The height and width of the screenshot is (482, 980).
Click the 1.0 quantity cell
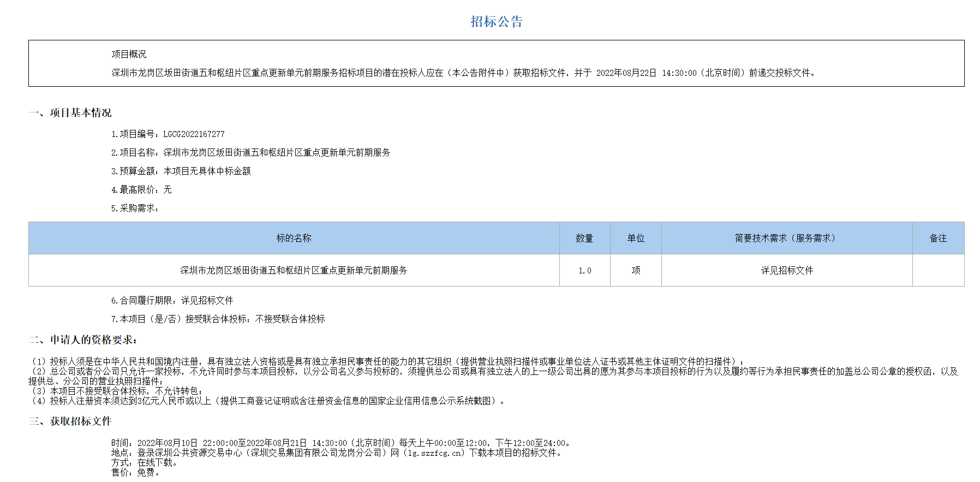[x=584, y=271]
